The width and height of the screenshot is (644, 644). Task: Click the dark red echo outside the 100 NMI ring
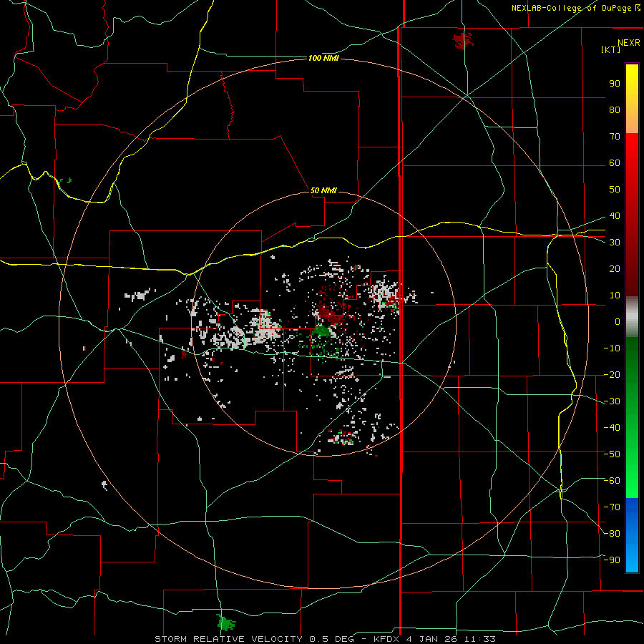(463, 41)
